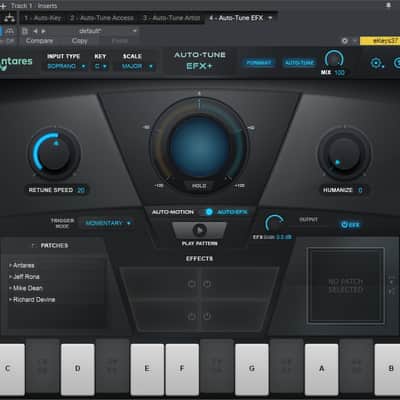This screenshot has height=400, width=400.
Task: Power on the top-left effect slot
Action: tap(191, 284)
